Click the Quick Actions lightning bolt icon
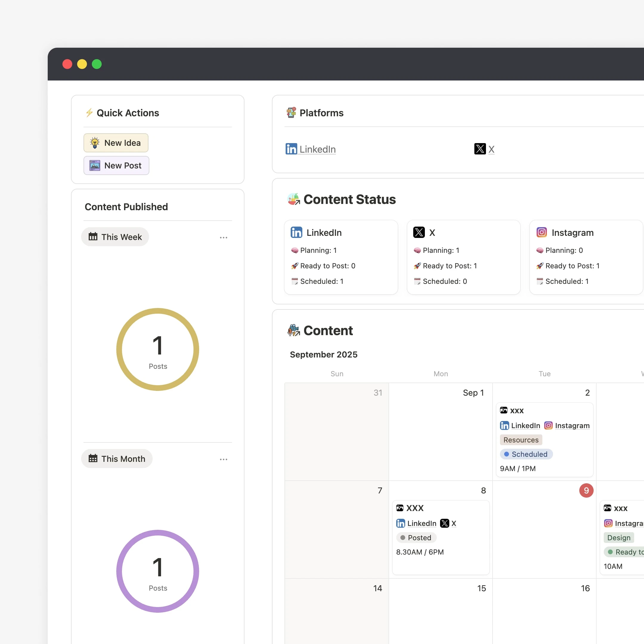 tap(89, 113)
